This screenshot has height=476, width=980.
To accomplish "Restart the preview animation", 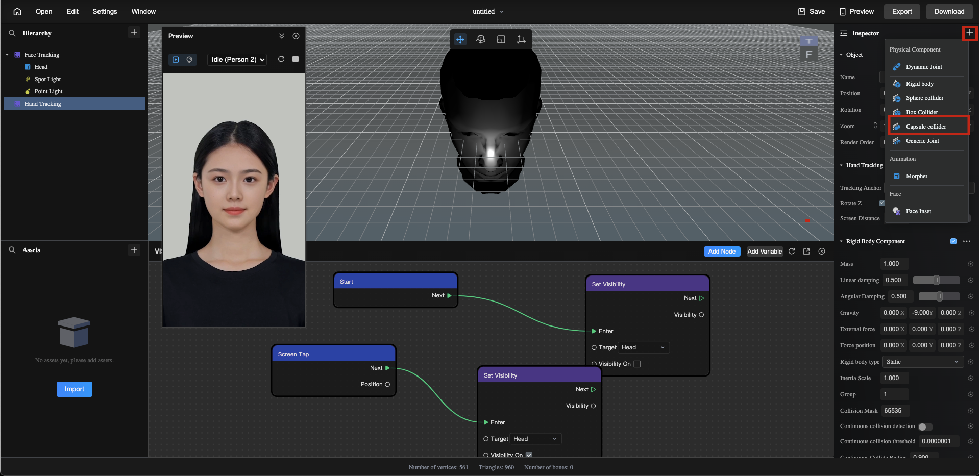I will [x=281, y=59].
